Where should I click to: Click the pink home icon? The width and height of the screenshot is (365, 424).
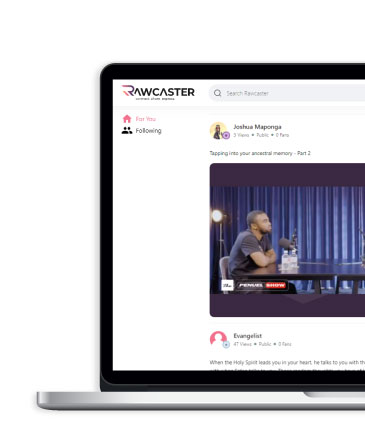(x=127, y=119)
